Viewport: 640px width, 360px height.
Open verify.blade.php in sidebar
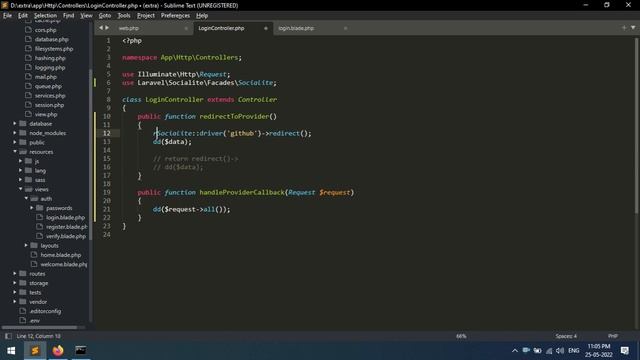click(x=66, y=236)
